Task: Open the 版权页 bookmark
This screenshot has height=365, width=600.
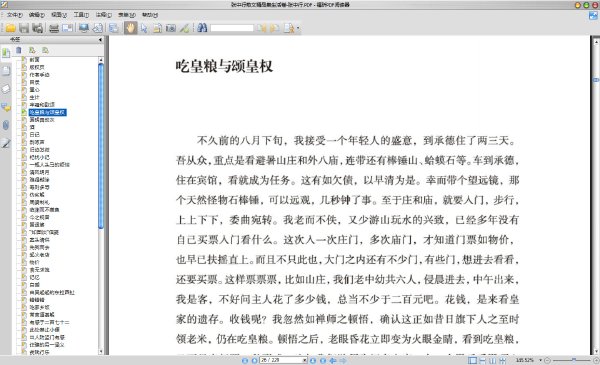Action: click(37, 67)
